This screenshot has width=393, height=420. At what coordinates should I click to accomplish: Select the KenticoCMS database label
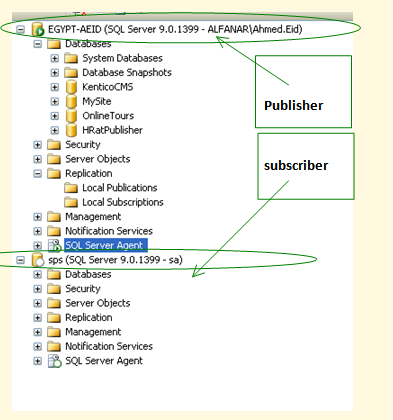point(108,87)
